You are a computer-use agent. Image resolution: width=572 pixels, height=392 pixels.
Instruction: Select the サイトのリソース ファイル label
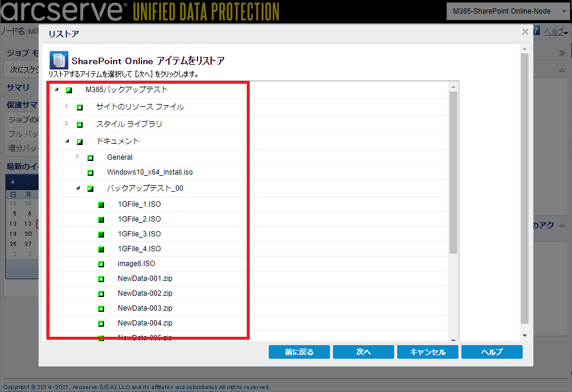point(140,107)
